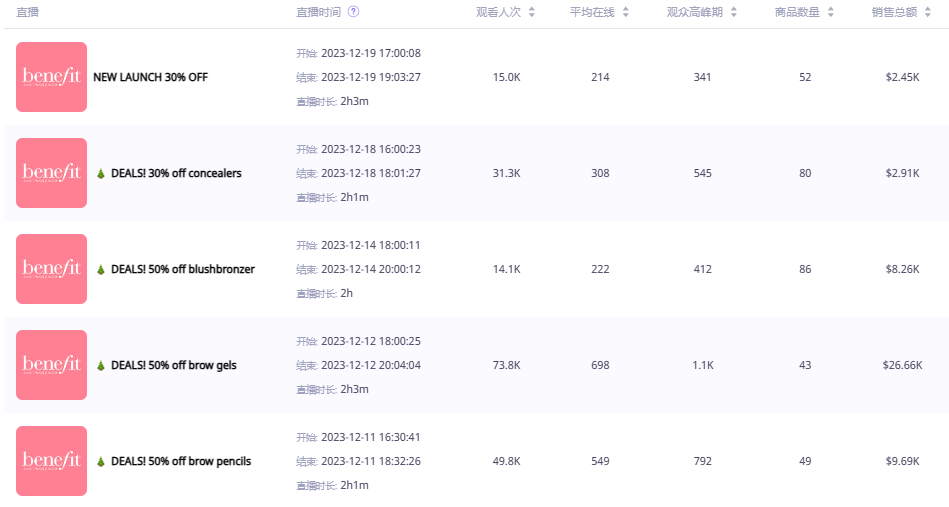This screenshot has height=507, width=949.
Task: Click the 直播 column header
Action: (27, 12)
